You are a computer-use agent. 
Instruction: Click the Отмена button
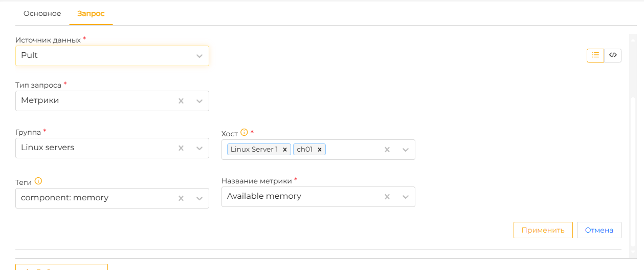point(599,230)
